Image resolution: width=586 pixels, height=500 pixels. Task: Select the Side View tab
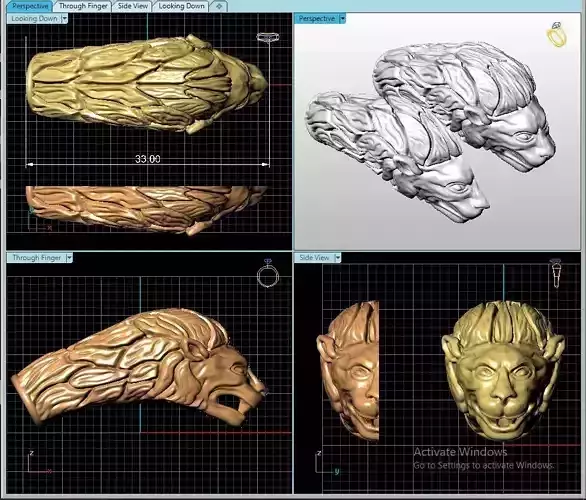click(x=133, y=6)
